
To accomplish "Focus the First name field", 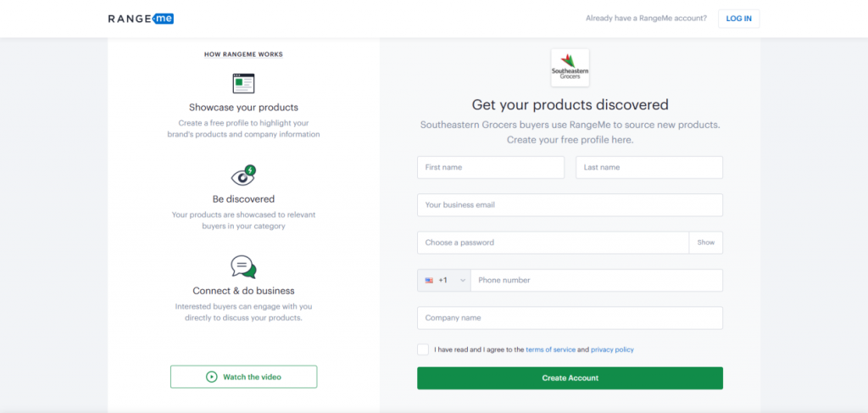I will pos(491,167).
